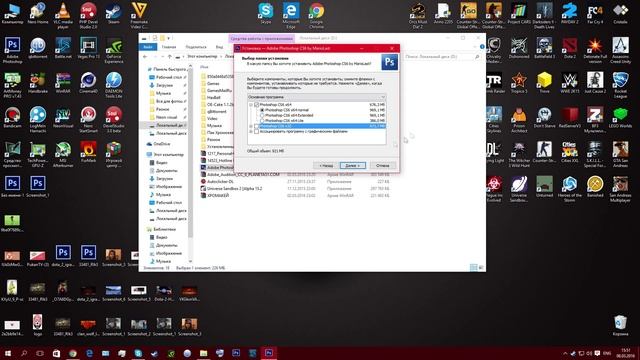Open qBittorrent desktop shortcut
Image resolution: width=640 pixels, height=360 pixels.
[x=38, y=48]
